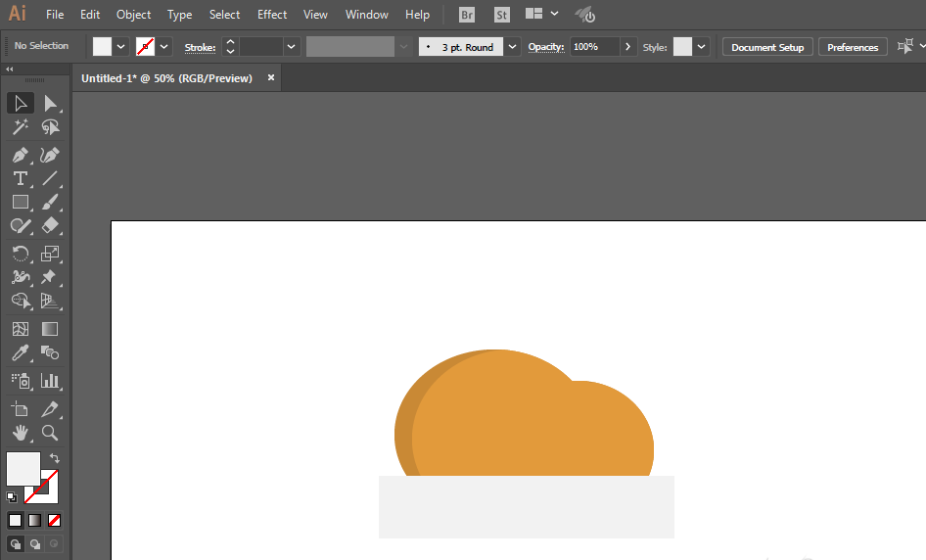Select the Type tool

20,178
